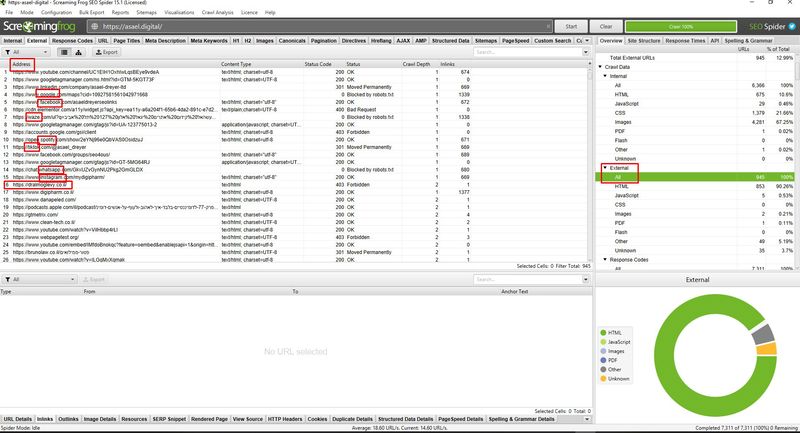
Task: Click the upper Export button
Action: (107, 52)
